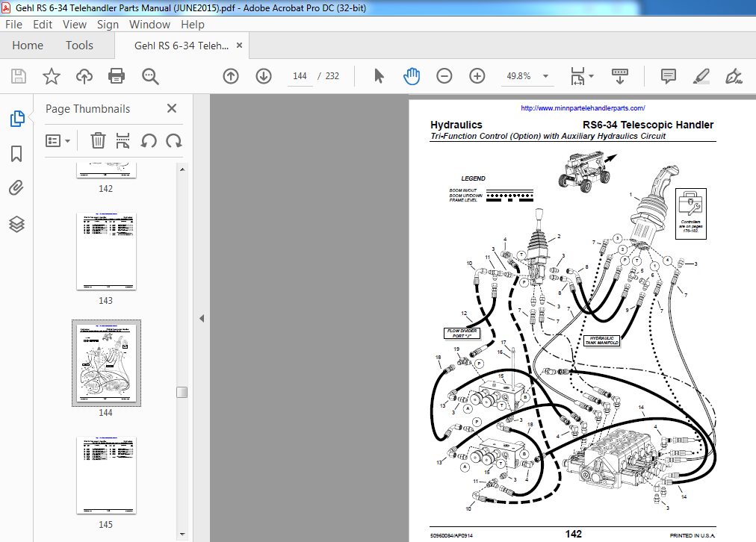Click the 49.8% zoom value field
Image resolution: width=756 pixels, height=542 pixels.
tap(518, 76)
